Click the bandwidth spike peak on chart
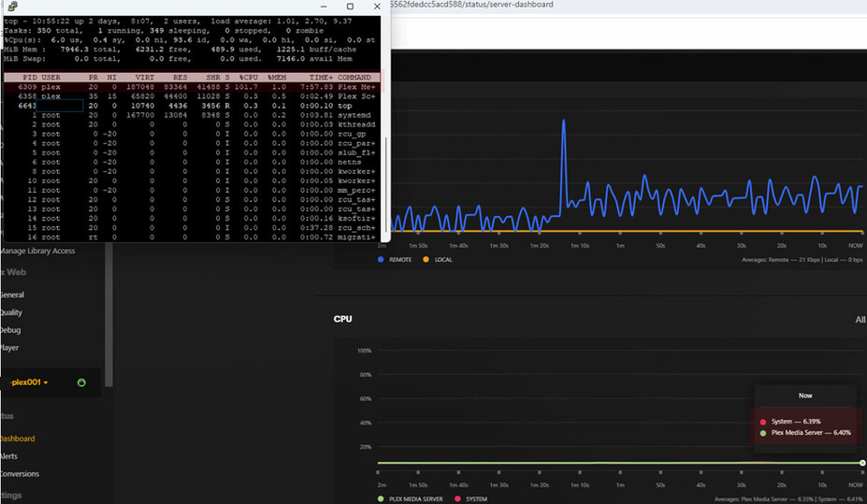Image resolution: width=867 pixels, height=504 pixels. (563, 120)
